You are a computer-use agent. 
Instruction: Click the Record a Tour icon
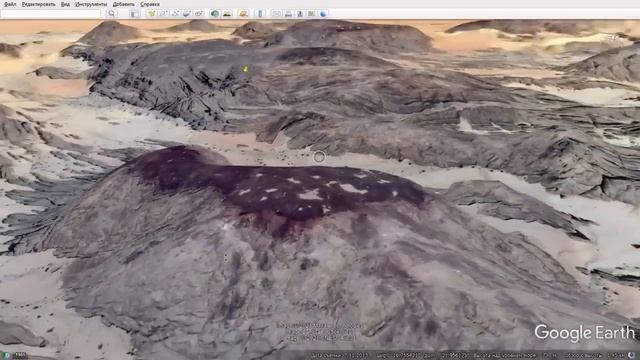click(x=199, y=13)
